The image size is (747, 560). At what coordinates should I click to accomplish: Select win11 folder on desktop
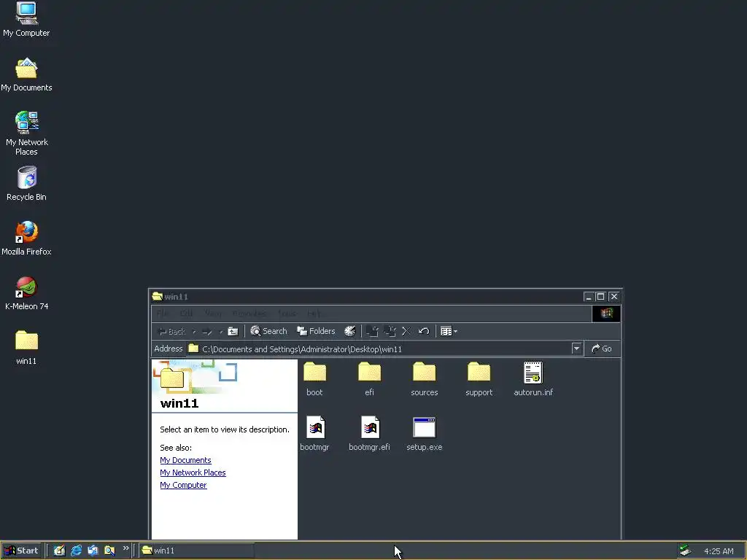[26, 348]
